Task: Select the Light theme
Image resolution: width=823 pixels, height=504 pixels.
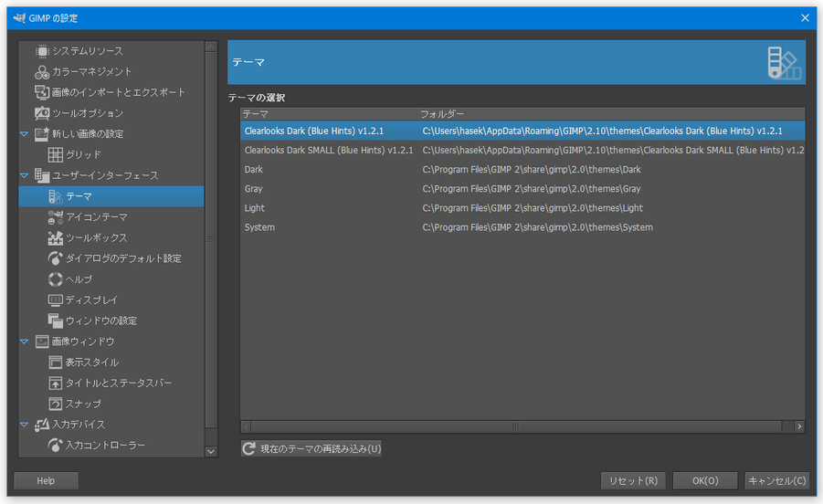Action: pos(522,208)
